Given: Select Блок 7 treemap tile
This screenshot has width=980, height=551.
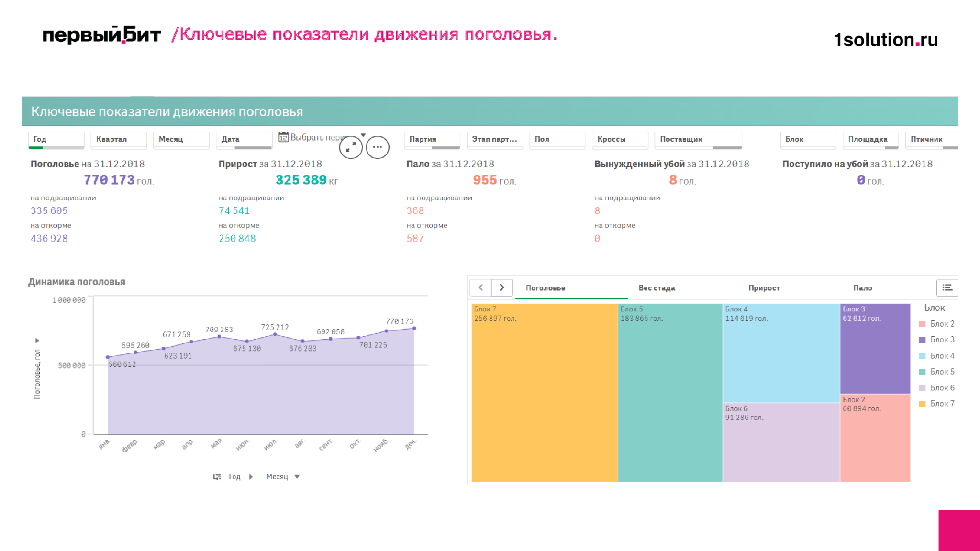Looking at the screenshot, I should (x=545, y=393).
